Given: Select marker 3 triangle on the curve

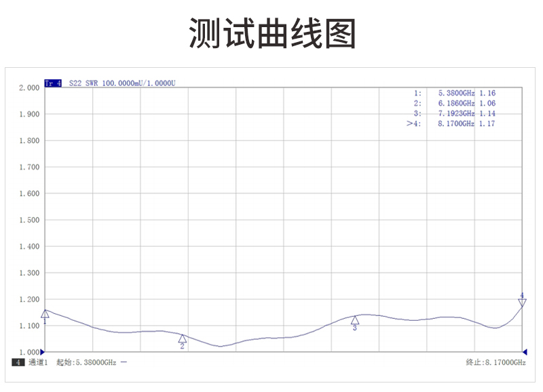Looking at the screenshot, I should click(354, 320).
